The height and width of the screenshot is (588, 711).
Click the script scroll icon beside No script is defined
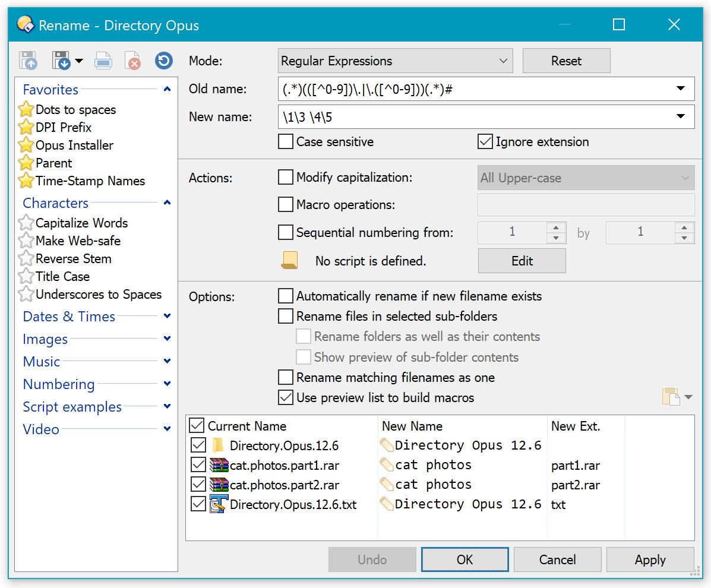(x=289, y=261)
